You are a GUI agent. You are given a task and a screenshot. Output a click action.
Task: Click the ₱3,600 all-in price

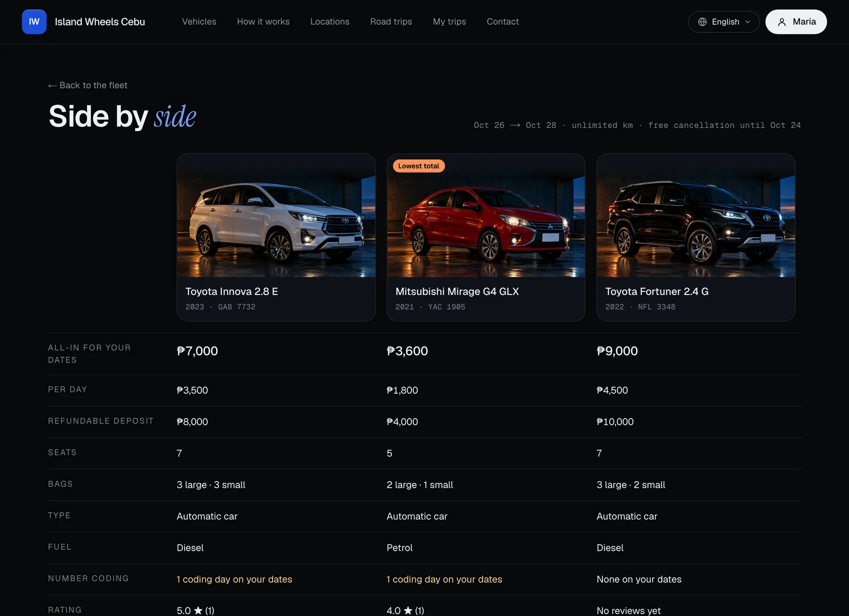pos(407,351)
